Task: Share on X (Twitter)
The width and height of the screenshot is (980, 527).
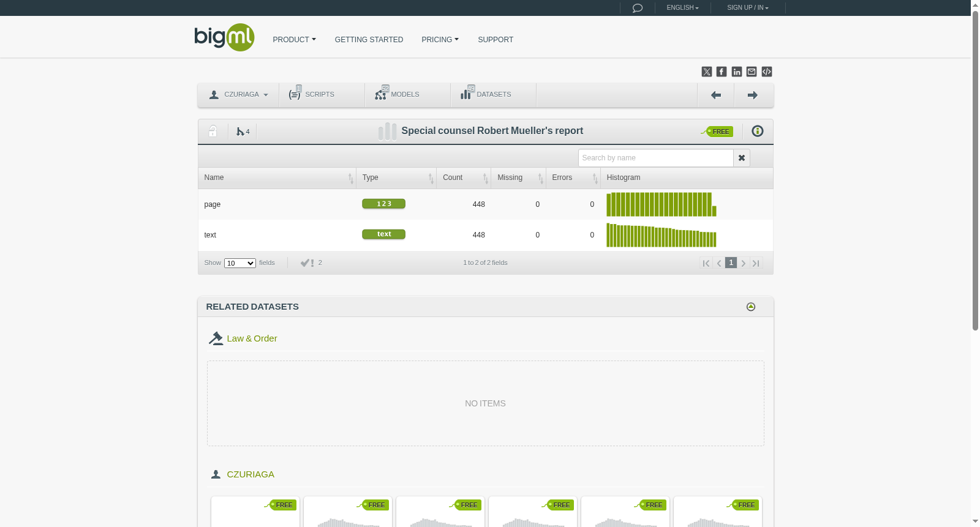Action: [707, 72]
